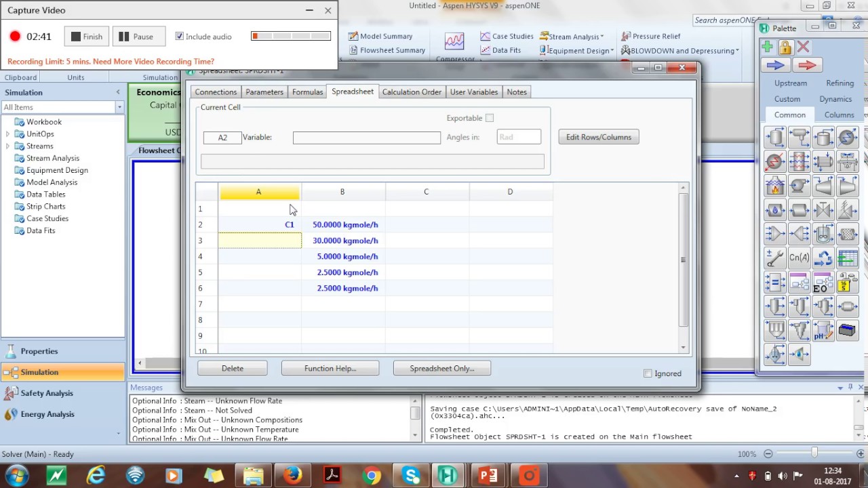Select the Tee splitter palette icon
Image resolution: width=868 pixels, height=488 pixels.
pos(800,234)
